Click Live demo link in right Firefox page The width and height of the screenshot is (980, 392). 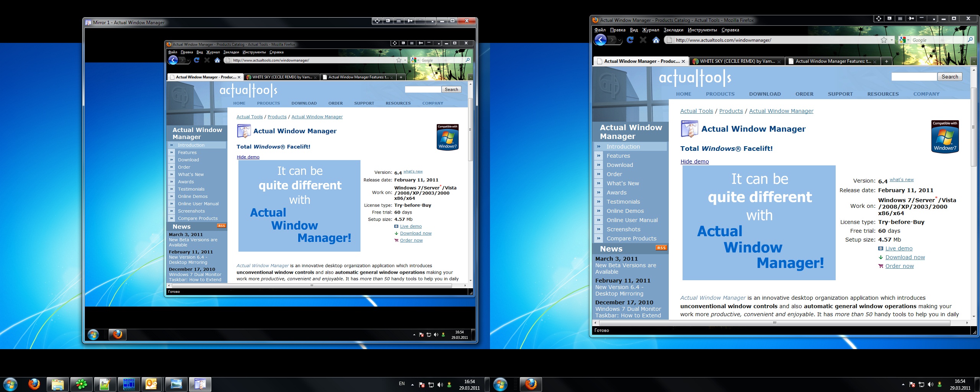pyautogui.click(x=899, y=248)
